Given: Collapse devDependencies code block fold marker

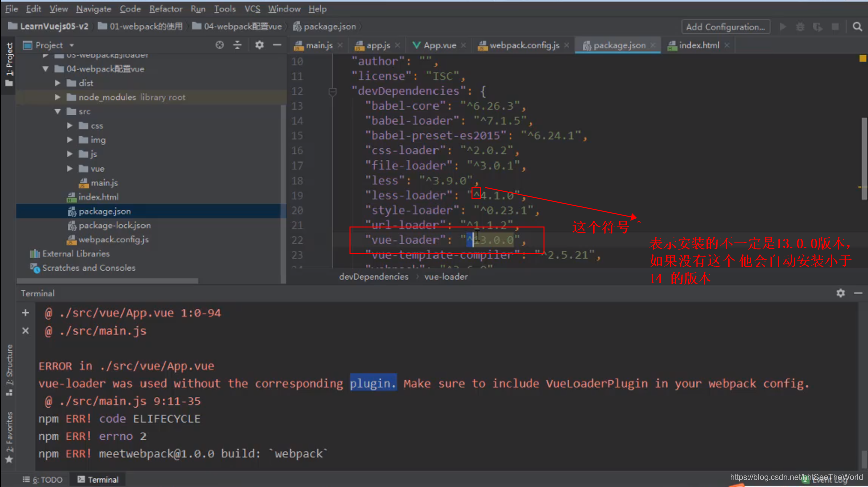Looking at the screenshot, I should [332, 92].
